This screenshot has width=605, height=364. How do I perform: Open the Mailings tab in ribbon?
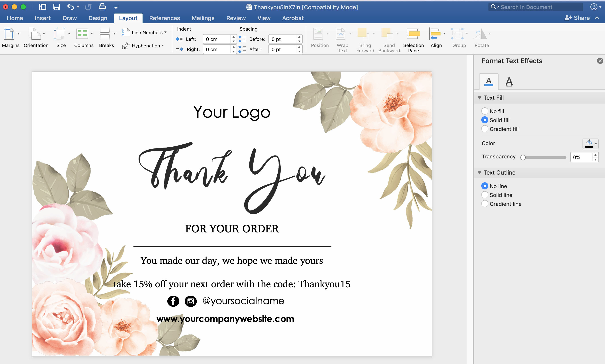pos(203,18)
